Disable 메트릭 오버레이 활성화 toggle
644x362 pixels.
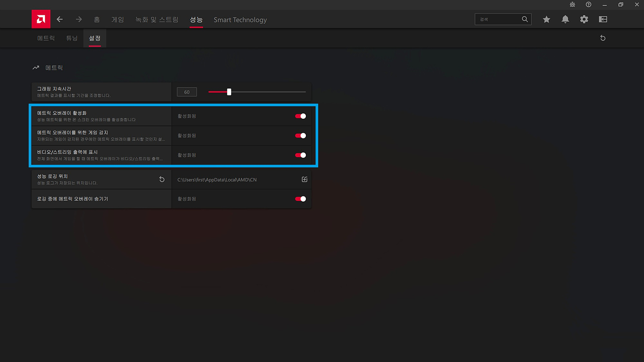pyautogui.click(x=301, y=116)
